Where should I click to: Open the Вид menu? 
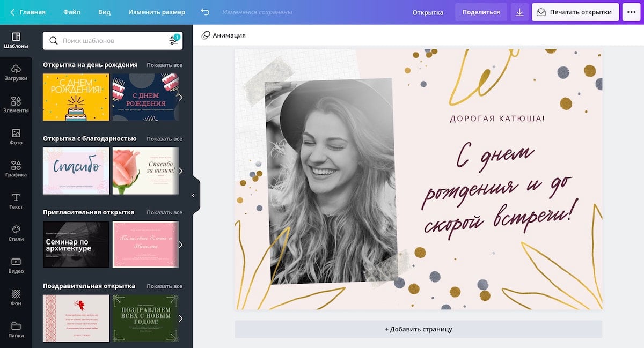click(x=104, y=12)
